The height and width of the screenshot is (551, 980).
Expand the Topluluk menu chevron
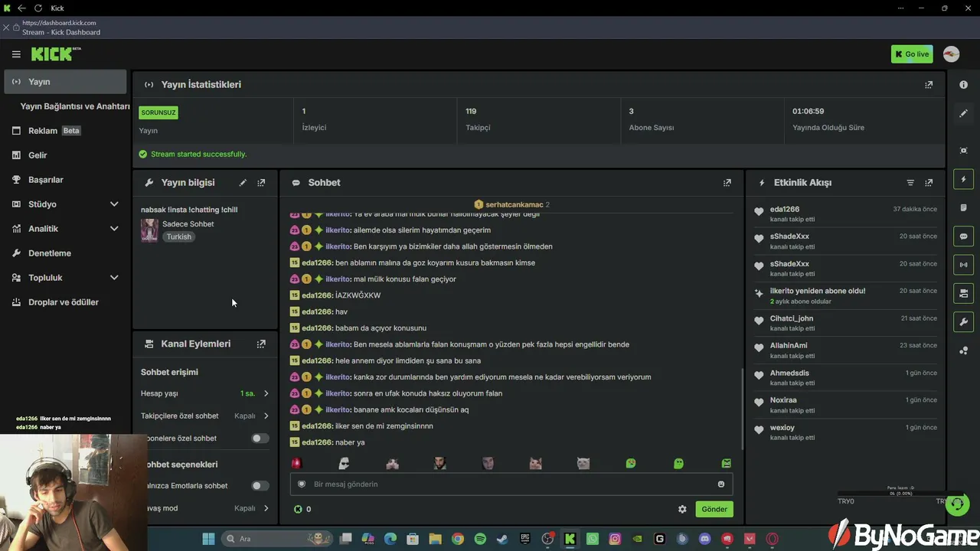point(114,278)
